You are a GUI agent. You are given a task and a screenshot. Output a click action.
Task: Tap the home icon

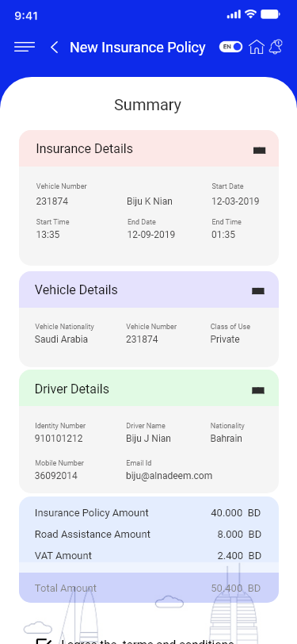tap(257, 48)
